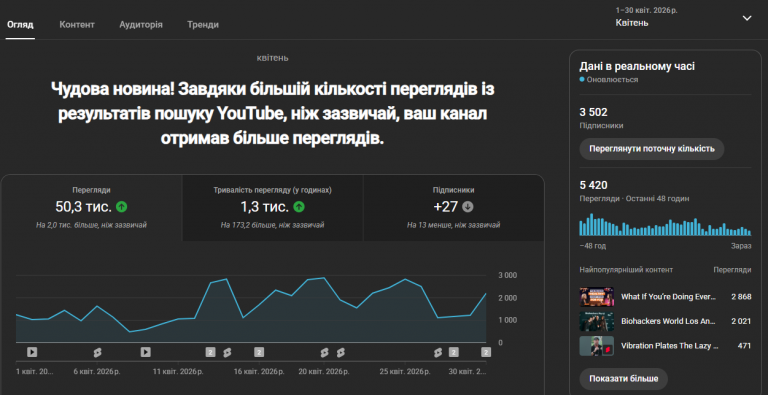
Task: Open the 'Vibration Plates The Lazy ...' title
Action: pos(670,346)
